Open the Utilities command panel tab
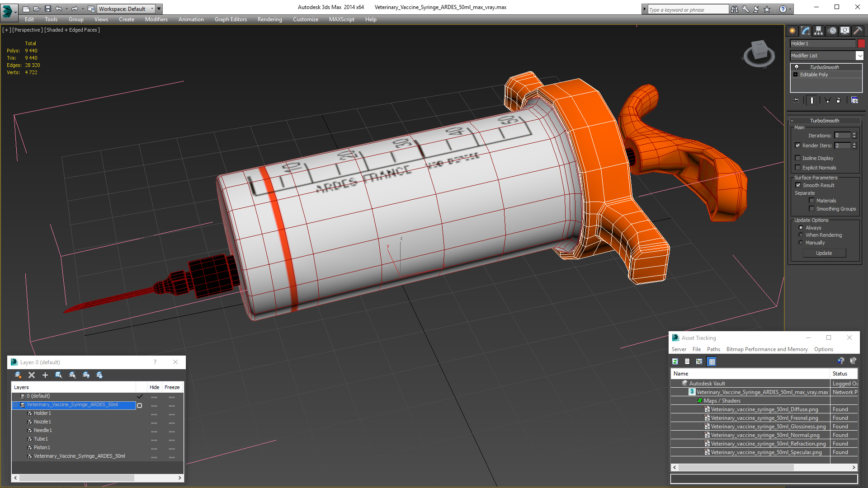This screenshot has height=488, width=868. pyautogui.click(x=858, y=31)
